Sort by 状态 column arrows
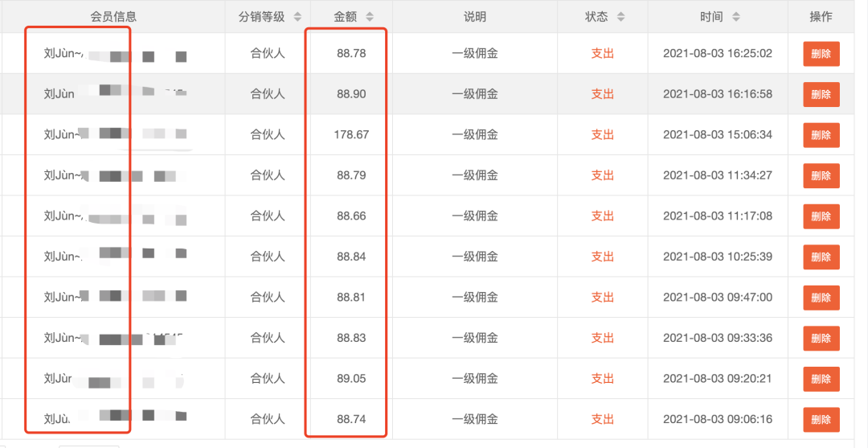This screenshot has width=868, height=448. click(620, 17)
